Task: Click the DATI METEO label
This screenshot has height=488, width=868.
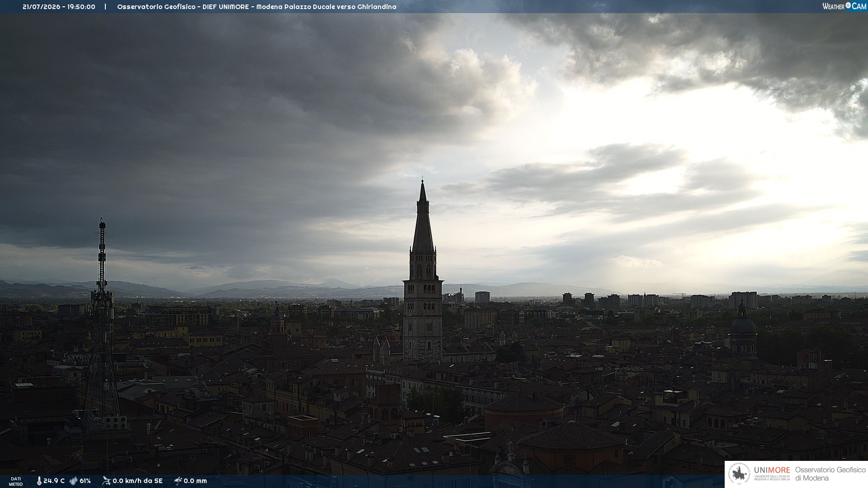Action: click(16, 481)
